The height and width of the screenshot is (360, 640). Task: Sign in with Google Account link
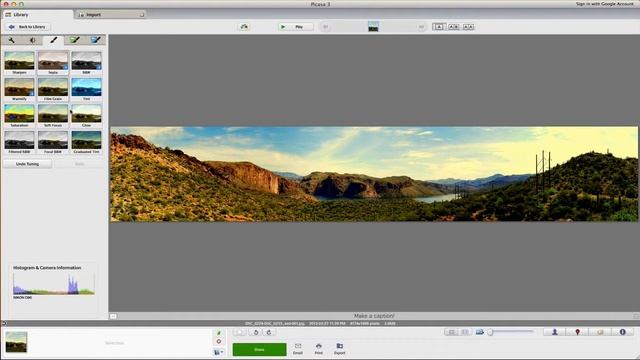click(604, 4)
